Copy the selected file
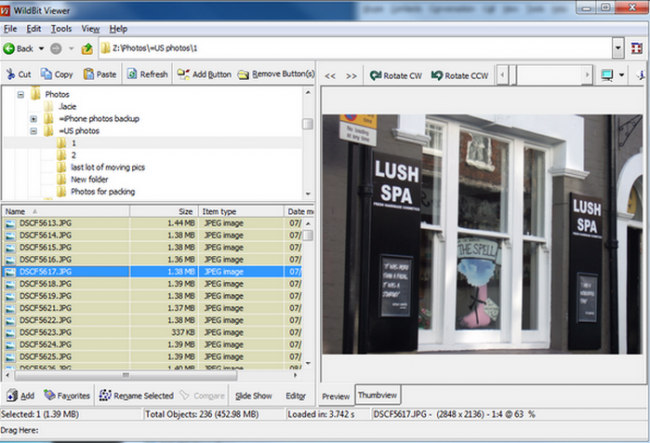 pos(57,74)
